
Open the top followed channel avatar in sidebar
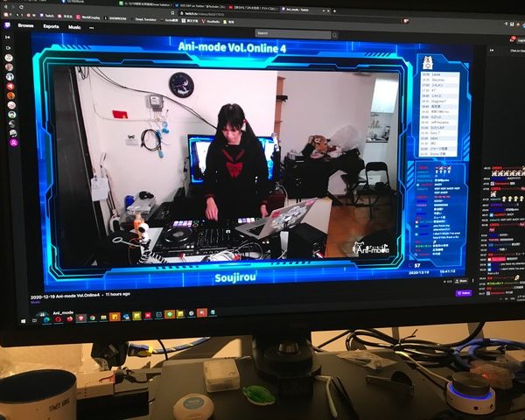tap(10, 57)
